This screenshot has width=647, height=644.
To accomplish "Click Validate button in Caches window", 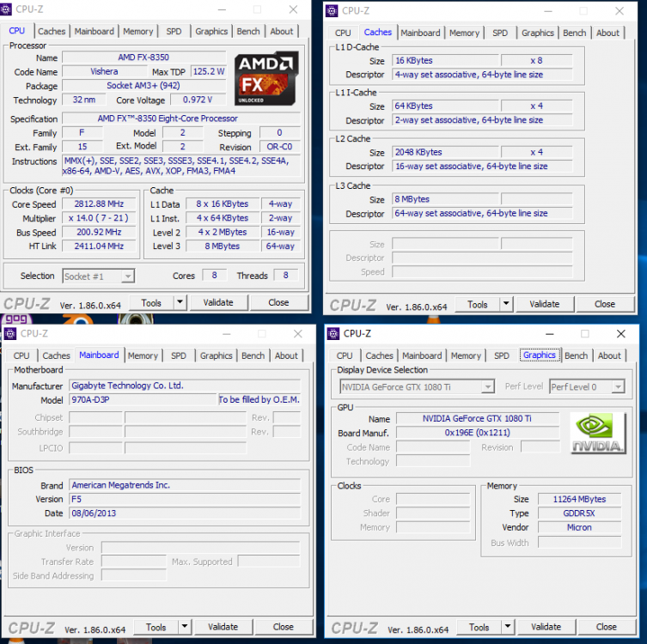I will (x=545, y=304).
